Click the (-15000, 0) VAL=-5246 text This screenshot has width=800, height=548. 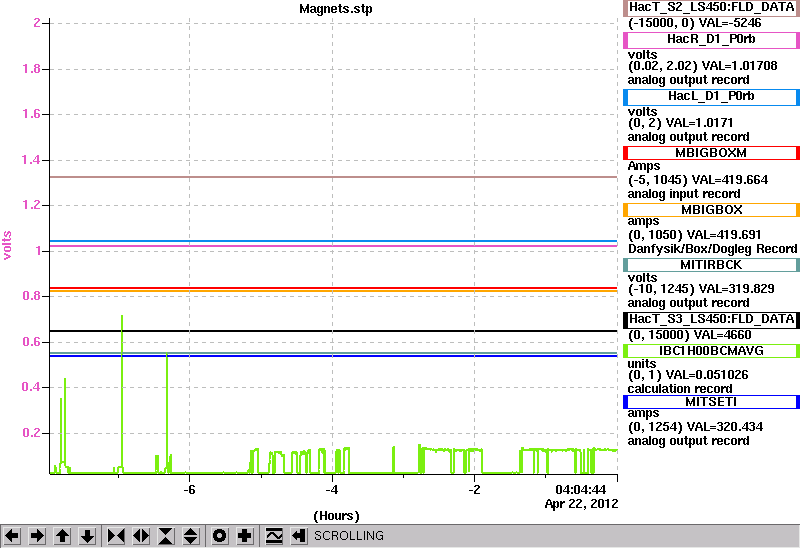click(x=694, y=23)
